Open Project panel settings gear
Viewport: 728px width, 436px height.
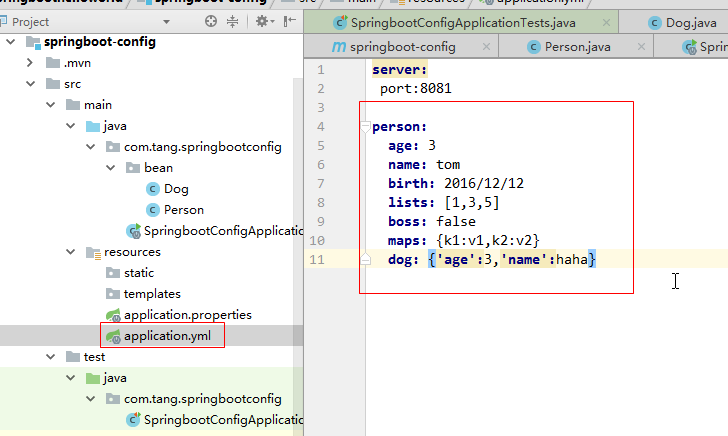(x=263, y=21)
